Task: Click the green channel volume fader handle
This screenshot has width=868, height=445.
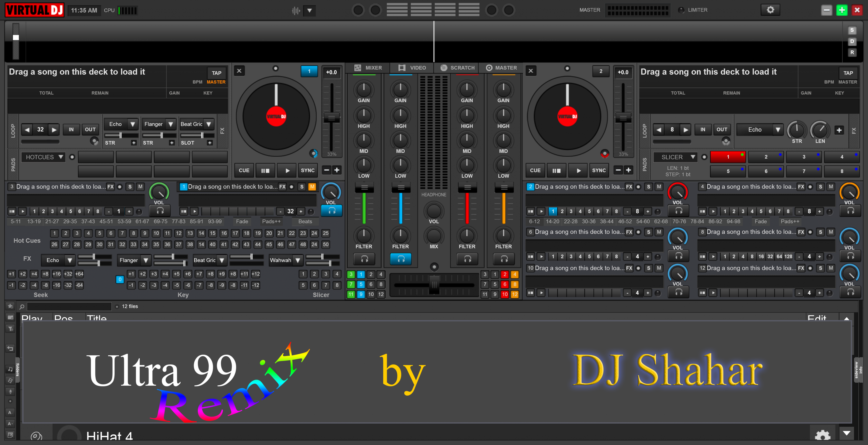Action: pos(364,187)
